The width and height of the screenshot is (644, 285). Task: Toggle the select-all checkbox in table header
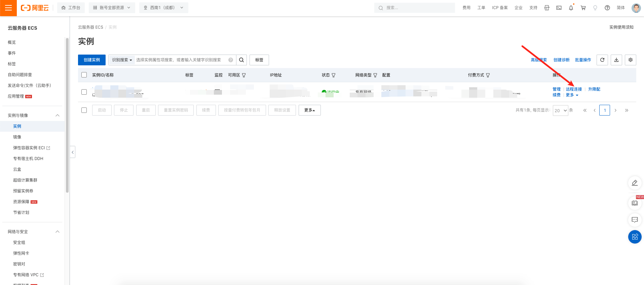click(84, 75)
